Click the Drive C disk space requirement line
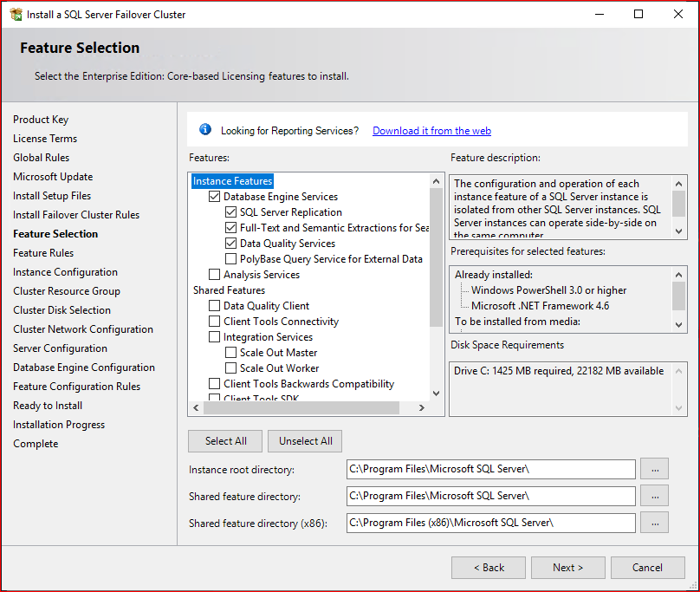Image resolution: width=700 pixels, height=592 pixels. (559, 371)
